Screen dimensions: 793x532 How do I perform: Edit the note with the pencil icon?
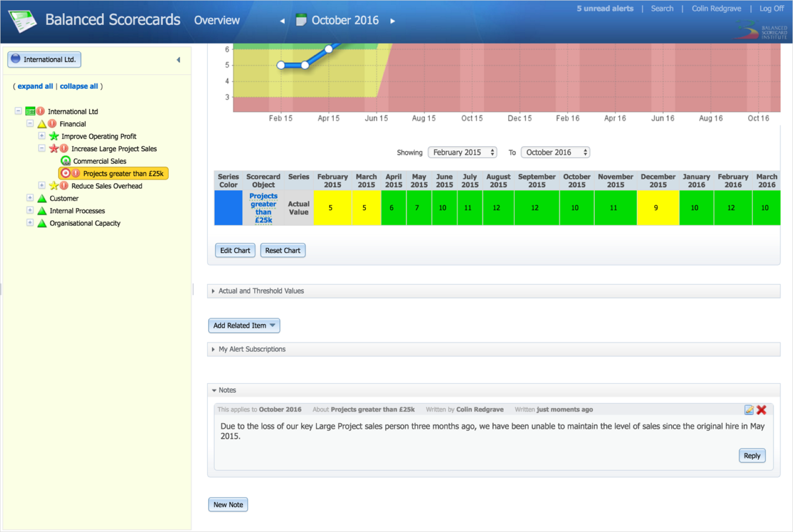(749, 410)
